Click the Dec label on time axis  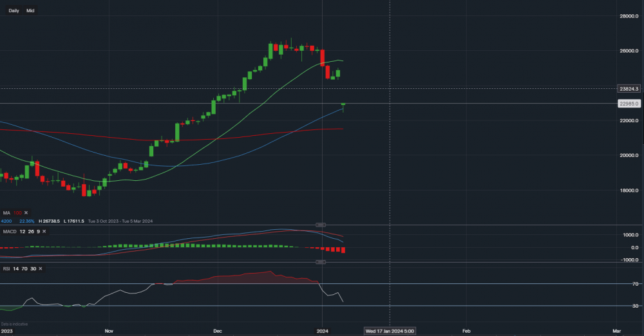click(216, 331)
